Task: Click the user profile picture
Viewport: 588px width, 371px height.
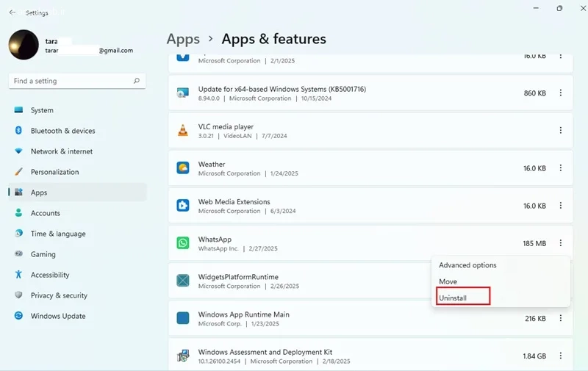Action: click(24, 45)
